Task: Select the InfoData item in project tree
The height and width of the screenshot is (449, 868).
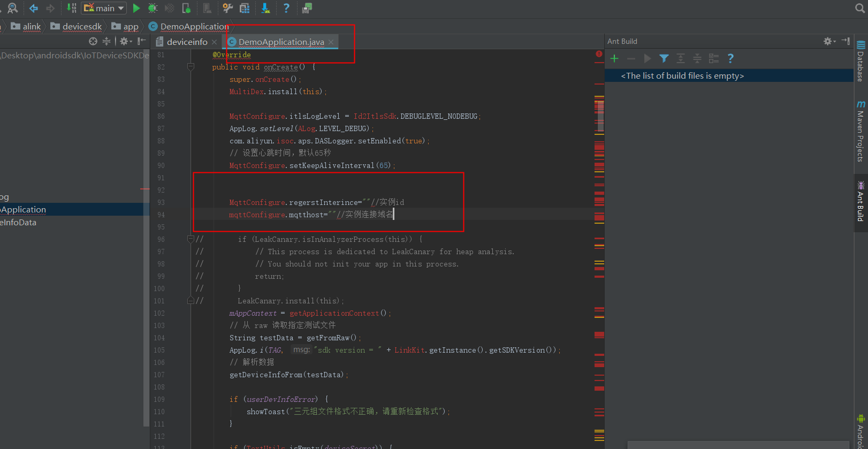Action: [x=18, y=223]
